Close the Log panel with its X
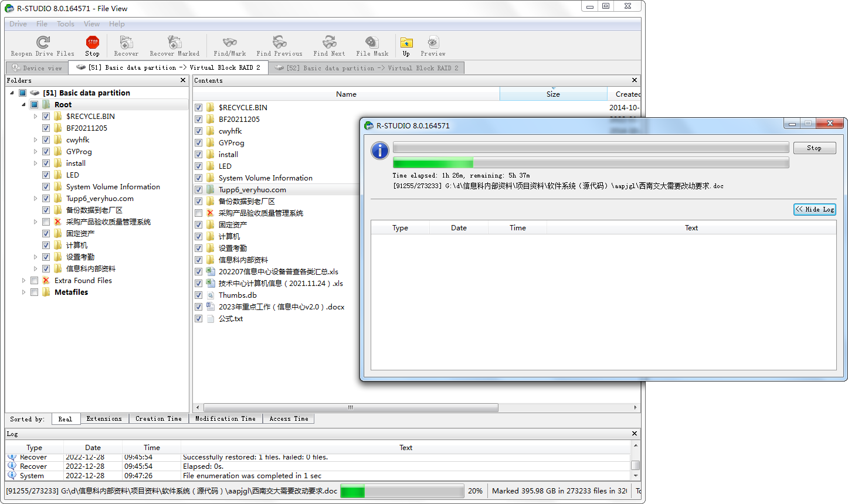The image size is (848, 504). point(635,434)
